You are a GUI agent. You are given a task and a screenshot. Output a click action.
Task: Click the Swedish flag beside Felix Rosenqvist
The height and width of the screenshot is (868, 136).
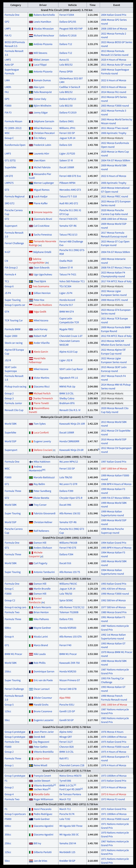pos(31,92)
